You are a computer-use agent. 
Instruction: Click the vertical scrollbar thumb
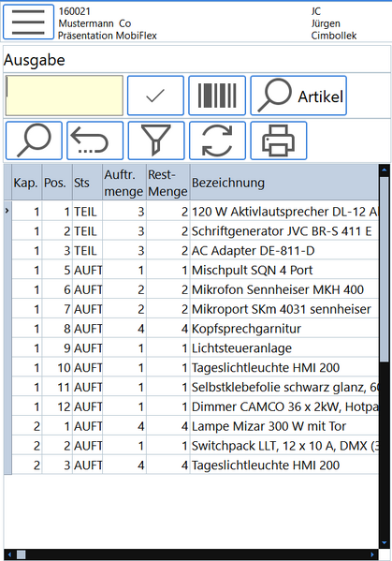[x=385, y=269]
